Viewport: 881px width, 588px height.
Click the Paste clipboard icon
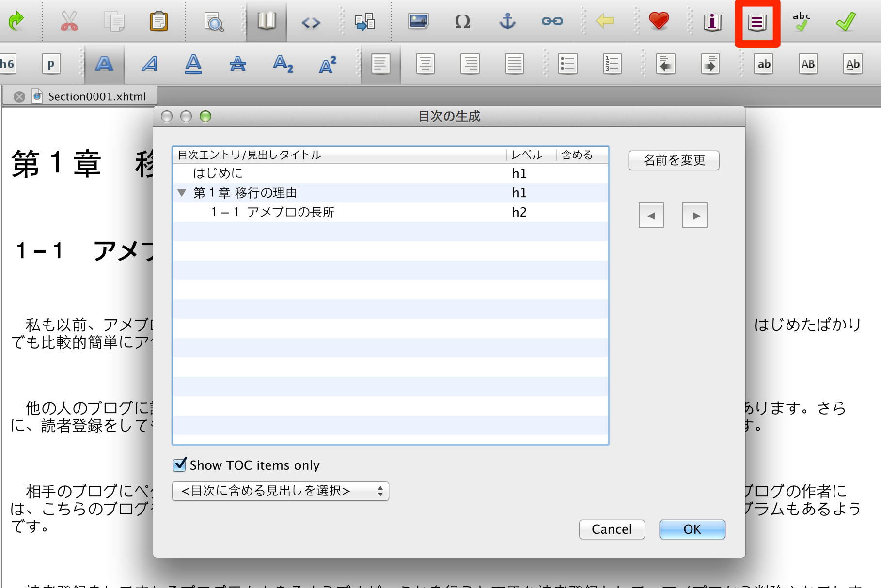[158, 21]
